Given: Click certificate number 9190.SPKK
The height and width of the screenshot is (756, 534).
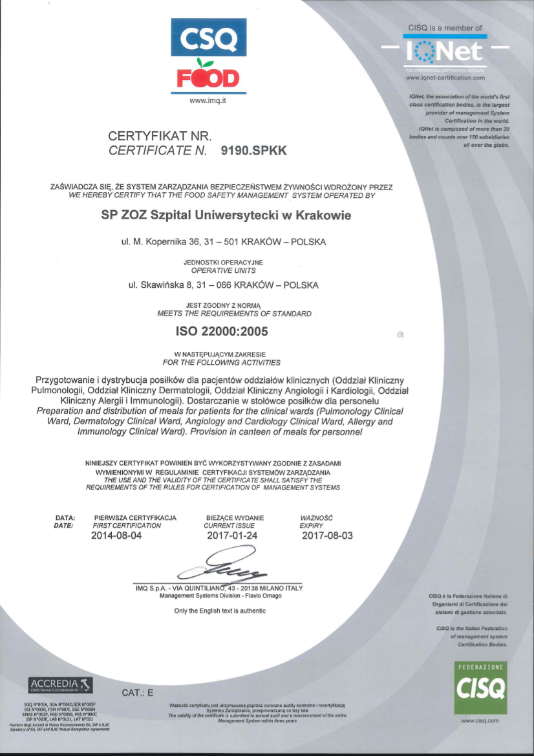Looking at the screenshot, I should point(253,151).
